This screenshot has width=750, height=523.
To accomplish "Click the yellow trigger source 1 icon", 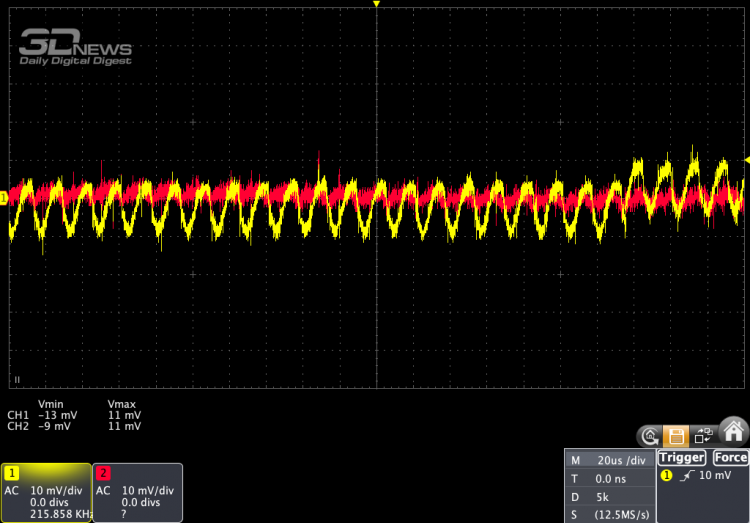I will tap(666, 475).
